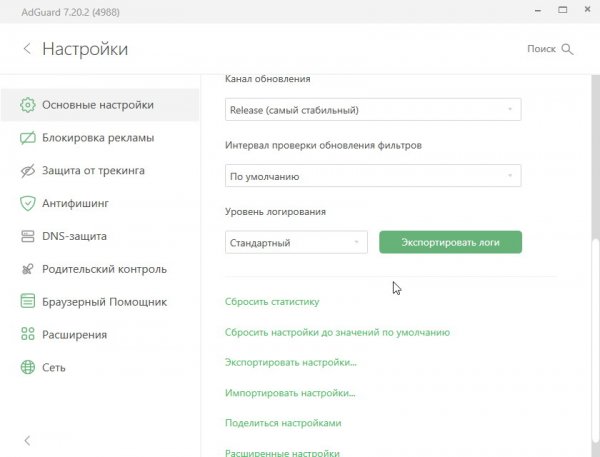
Task: Click the Поиск search label
Action: (x=541, y=49)
